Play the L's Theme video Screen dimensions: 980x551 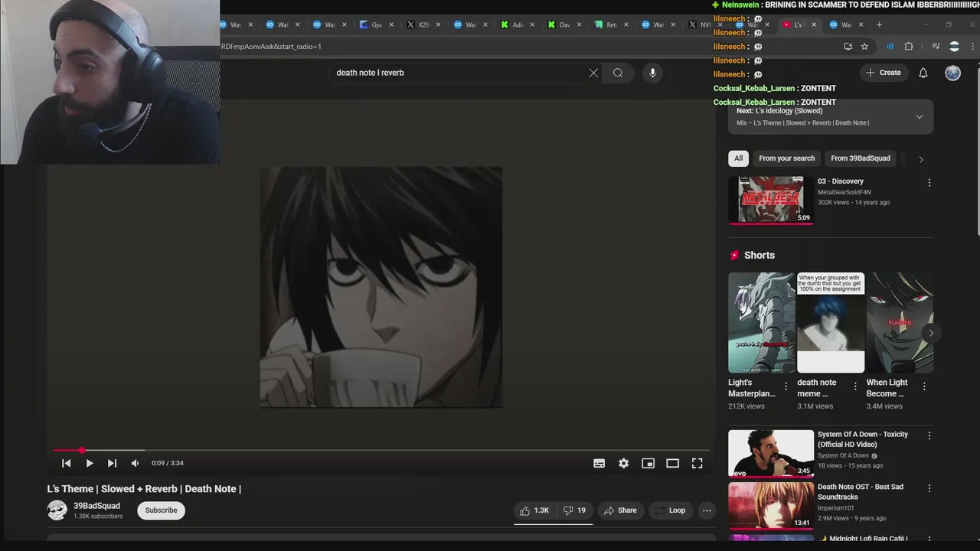(90, 463)
